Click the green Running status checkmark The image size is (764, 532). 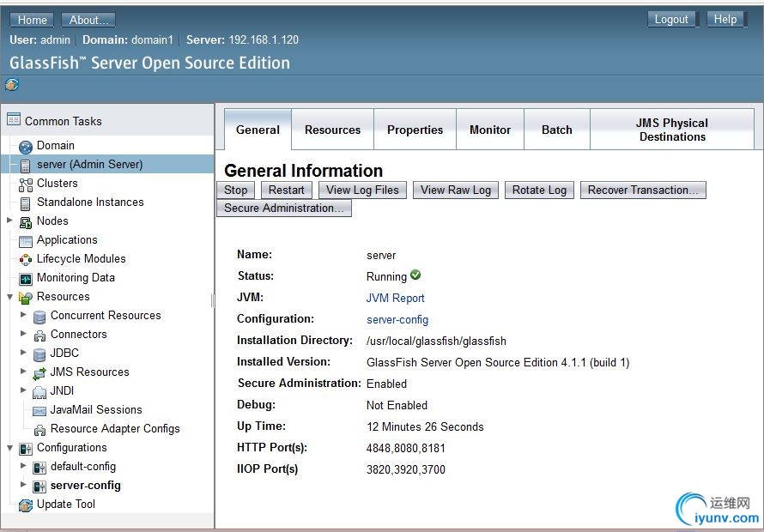[x=415, y=275]
